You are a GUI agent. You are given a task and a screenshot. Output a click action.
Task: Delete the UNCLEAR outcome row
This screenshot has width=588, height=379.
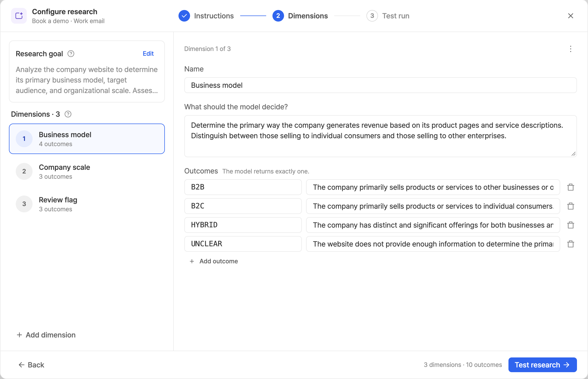pos(570,244)
